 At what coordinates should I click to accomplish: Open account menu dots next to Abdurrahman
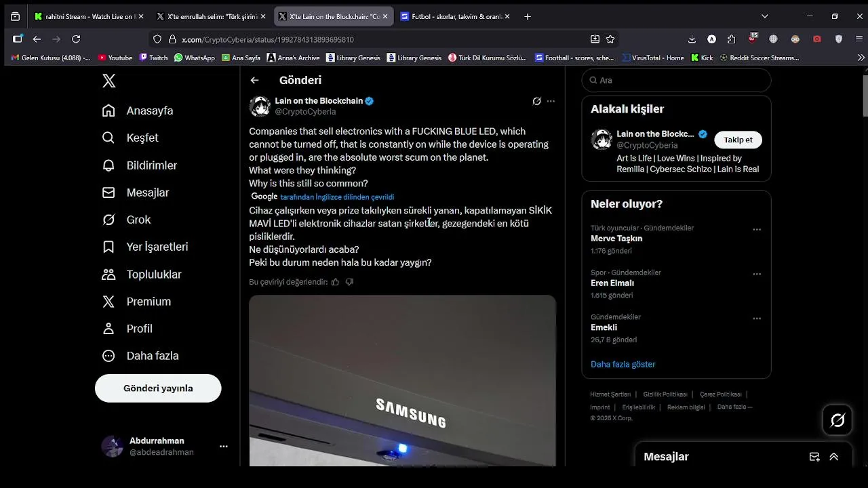click(224, 446)
